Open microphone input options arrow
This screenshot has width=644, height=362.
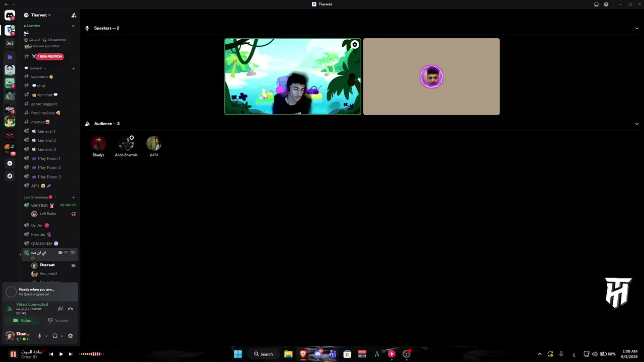[x=46, y=336]
